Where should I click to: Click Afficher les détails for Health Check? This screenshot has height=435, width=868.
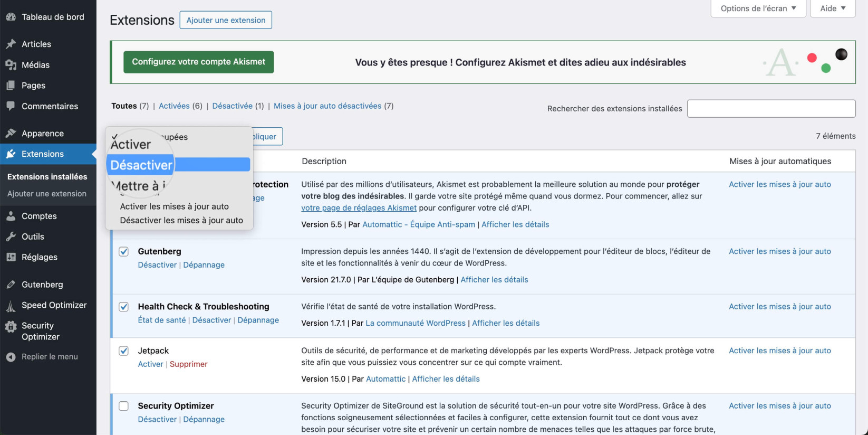tap(506, 323)
